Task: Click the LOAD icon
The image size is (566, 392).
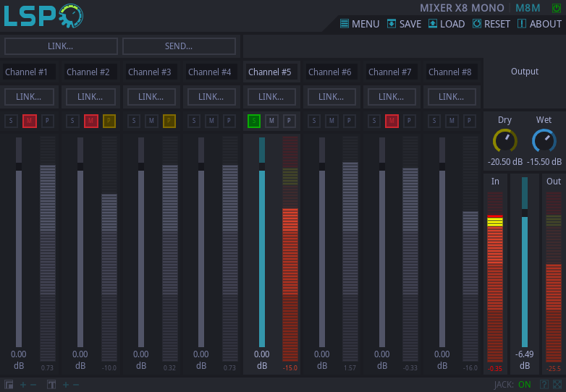Action: [432, 24]
